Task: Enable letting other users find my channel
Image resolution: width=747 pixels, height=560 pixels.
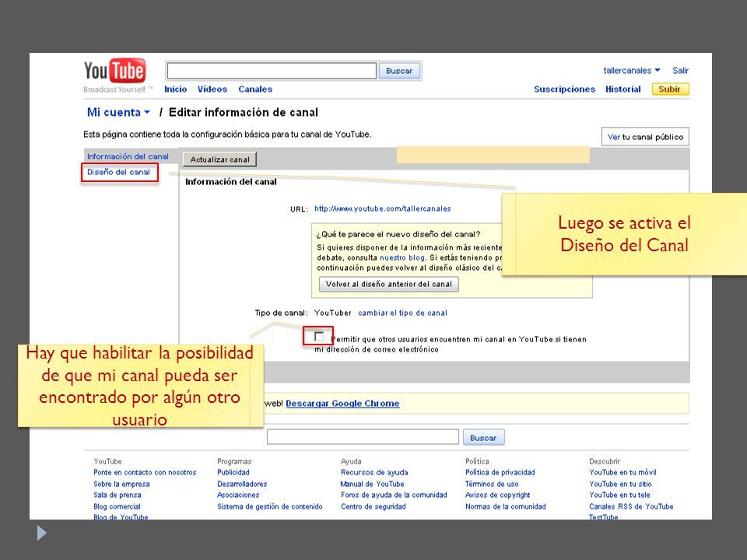Action: coord(319,337)
